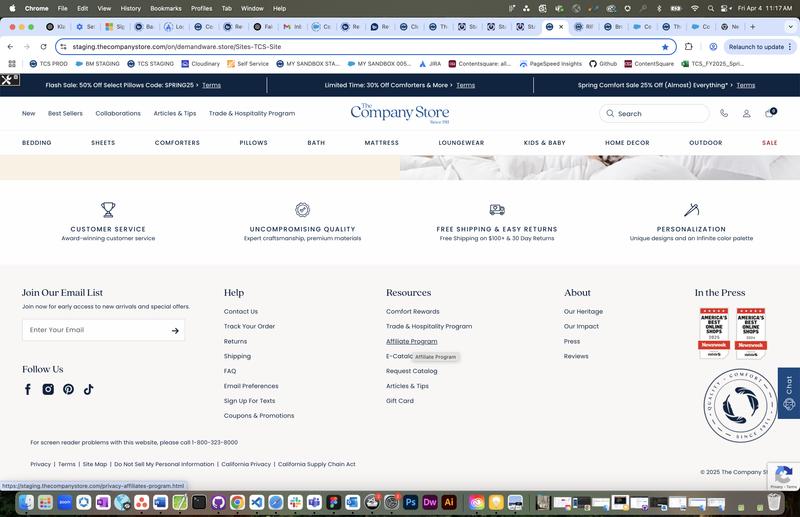
Task: Open the SALE category menu
Action: (x=769, y=143)
